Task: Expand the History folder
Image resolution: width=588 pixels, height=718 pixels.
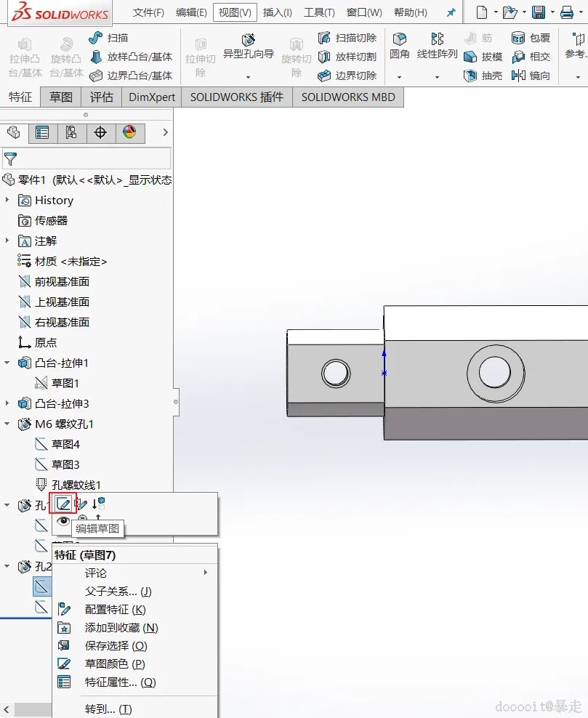Action: point(7,200)
